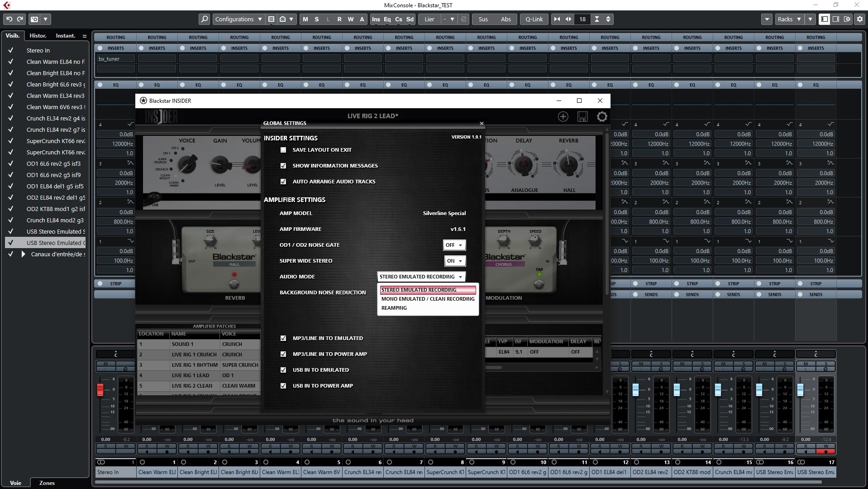Open the OD1 / OD2 Noise Gate dropdown
The image size is (868, 489).
point(454,245)
